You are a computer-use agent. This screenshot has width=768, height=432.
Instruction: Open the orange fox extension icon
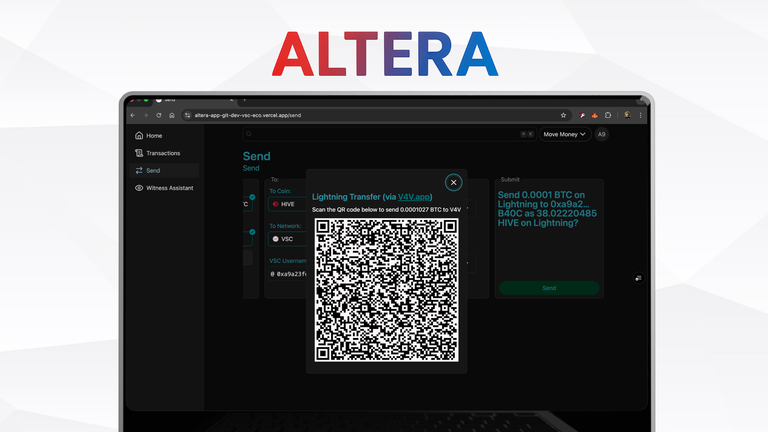pos(595,116)
